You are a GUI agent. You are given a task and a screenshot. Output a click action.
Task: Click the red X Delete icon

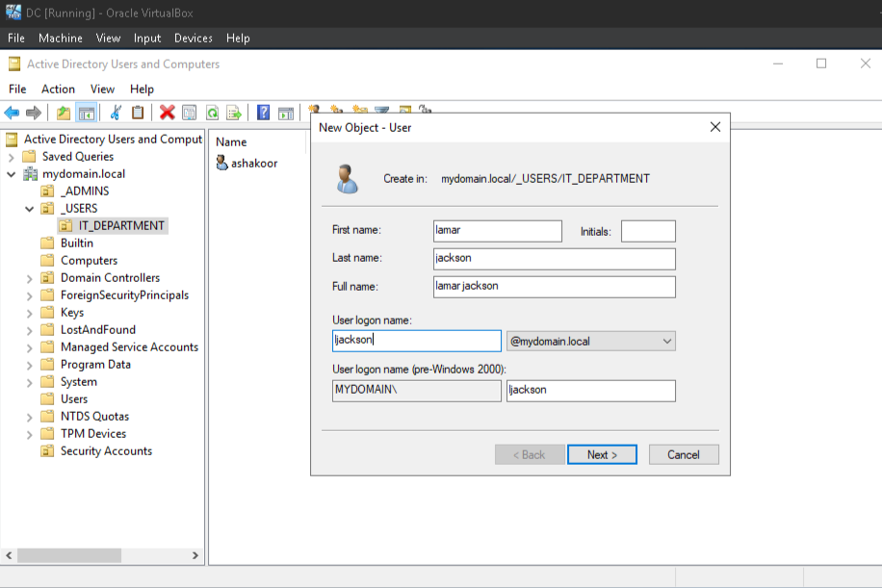pyautogui.click(x=168, y=113)
